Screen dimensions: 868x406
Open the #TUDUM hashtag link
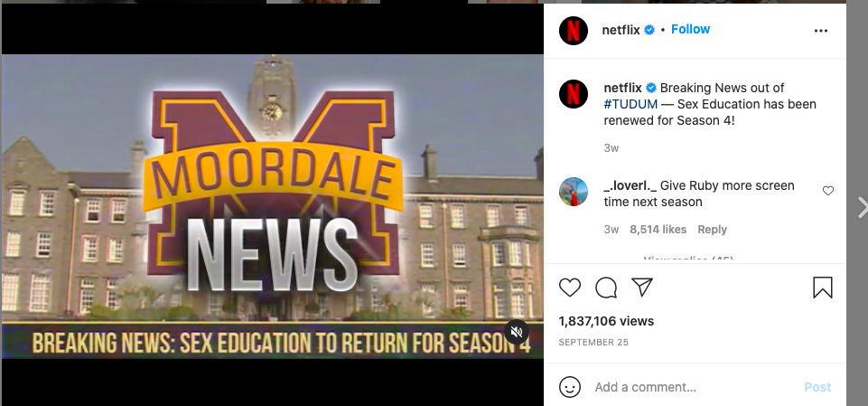tap(630, 104)
